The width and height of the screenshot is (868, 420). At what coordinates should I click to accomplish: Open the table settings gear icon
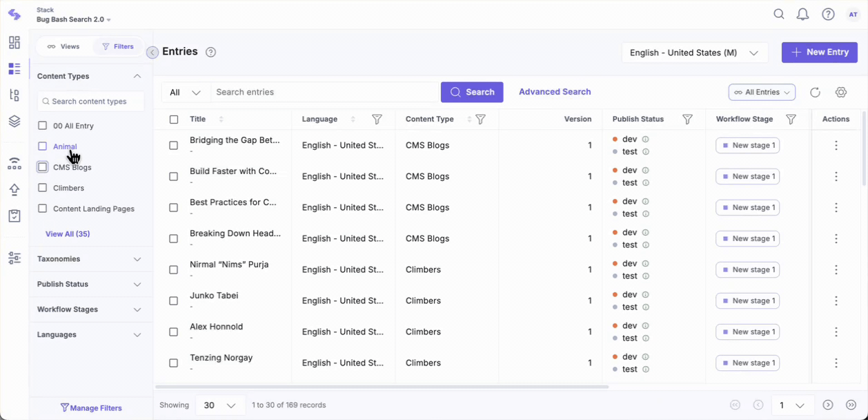click(840, 93)
